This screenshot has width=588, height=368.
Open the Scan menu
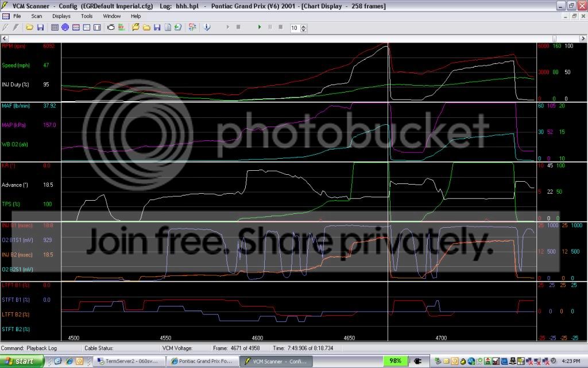37,16
